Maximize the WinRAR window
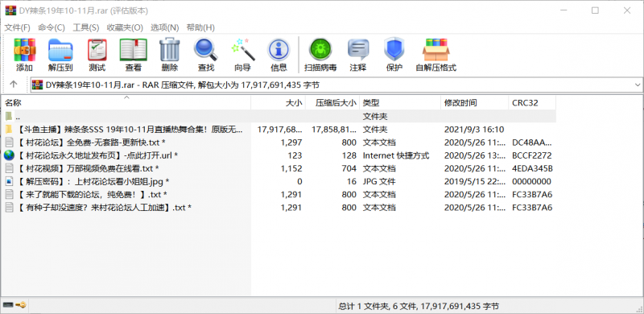Screen dimensions: 644x314 coord(595,10)
